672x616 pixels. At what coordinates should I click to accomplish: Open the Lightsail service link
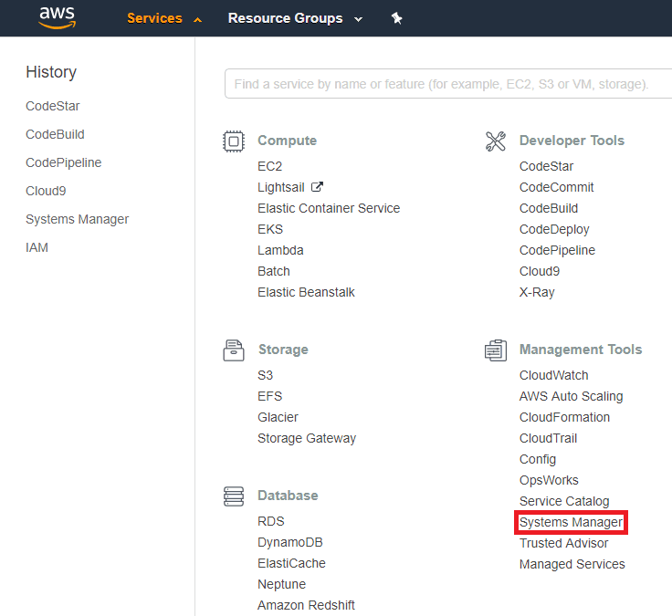click(280, 187)
